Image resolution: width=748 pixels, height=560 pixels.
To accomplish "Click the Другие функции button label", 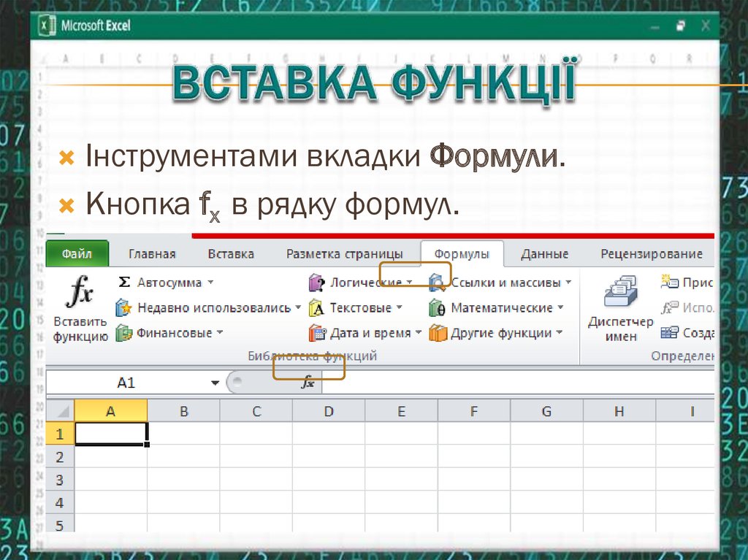I will coord(501,333).
